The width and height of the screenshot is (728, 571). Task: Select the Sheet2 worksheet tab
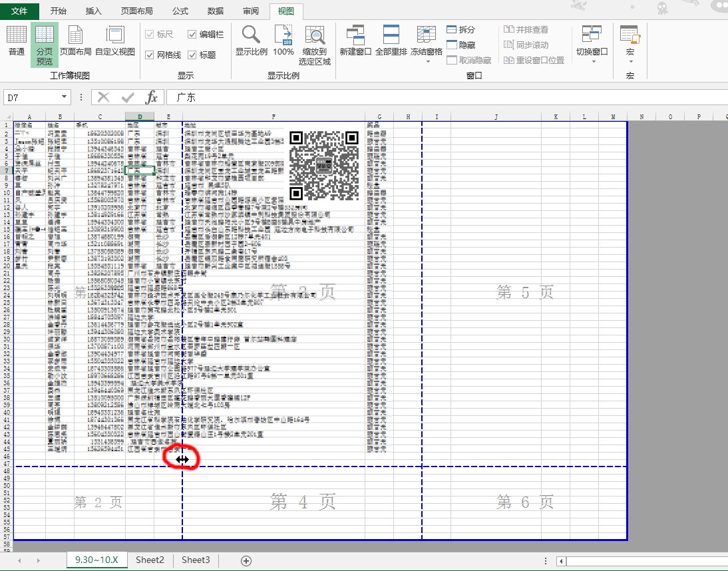[149, 560]
